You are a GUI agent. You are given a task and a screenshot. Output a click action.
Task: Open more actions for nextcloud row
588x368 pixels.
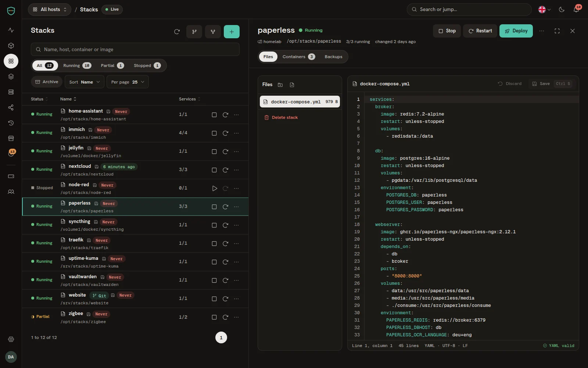click(236, 170)
